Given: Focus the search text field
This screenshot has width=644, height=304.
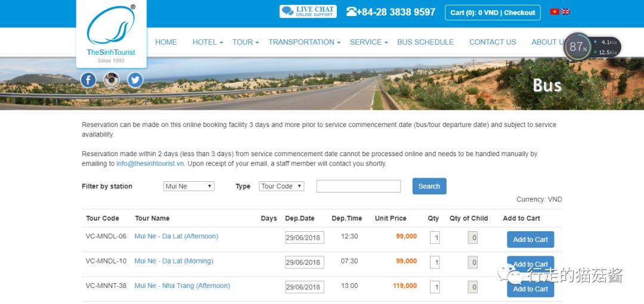Looking at the screenshot, I should click(358, 186).
